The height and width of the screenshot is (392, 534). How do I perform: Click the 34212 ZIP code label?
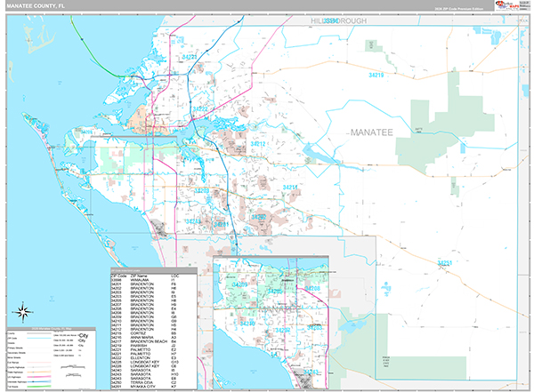259,143
